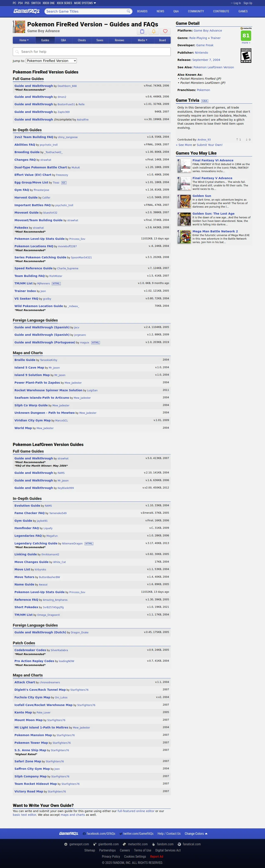Click Mega Man Battle Network 2 cover image
The height and width of the screenshot is (868, 265).
(x=184, y=237)
